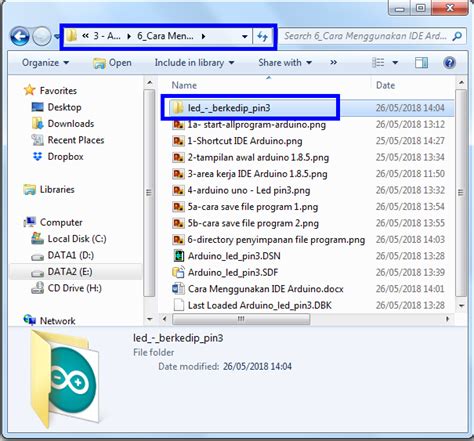Click Last Loaded Arduino_led_pin3.DBK file icon

tap(179, 305)
